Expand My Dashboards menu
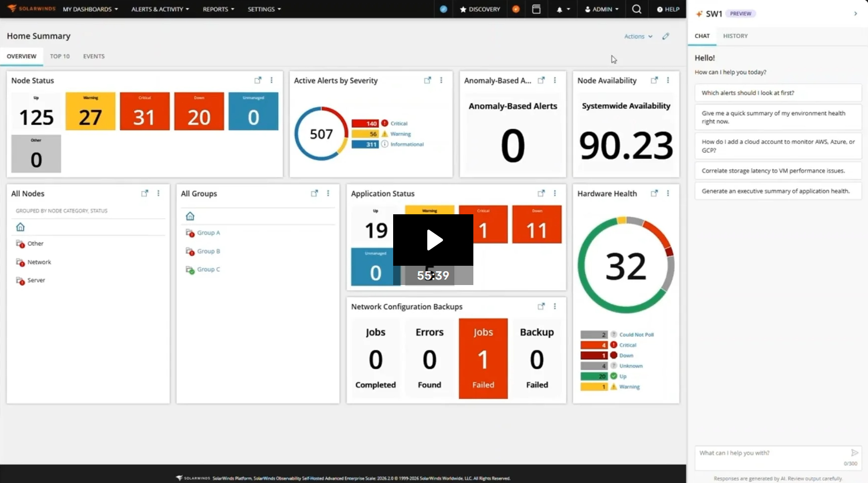This screenshot has width=868, height=483. click(91, 9)
